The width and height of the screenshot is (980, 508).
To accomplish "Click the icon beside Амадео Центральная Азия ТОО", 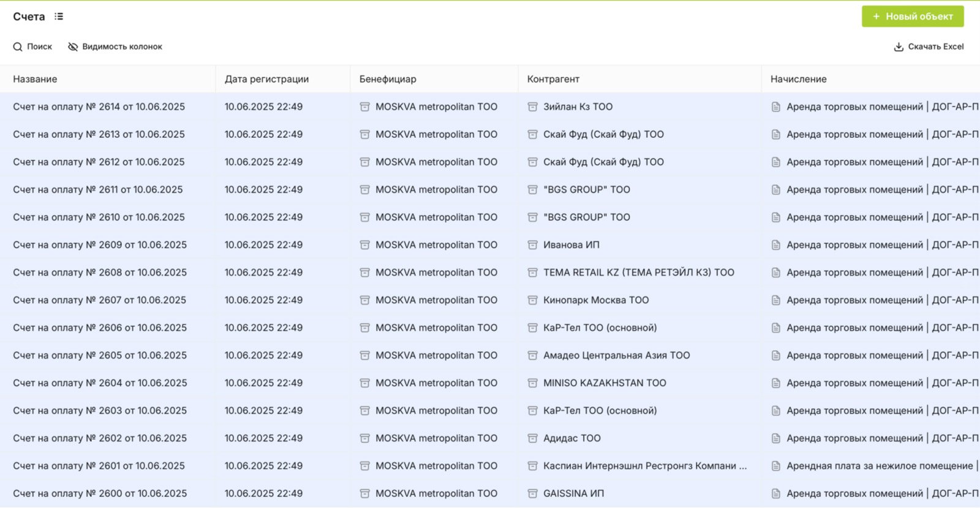I will pyautogui.click(x=532, y=355).
